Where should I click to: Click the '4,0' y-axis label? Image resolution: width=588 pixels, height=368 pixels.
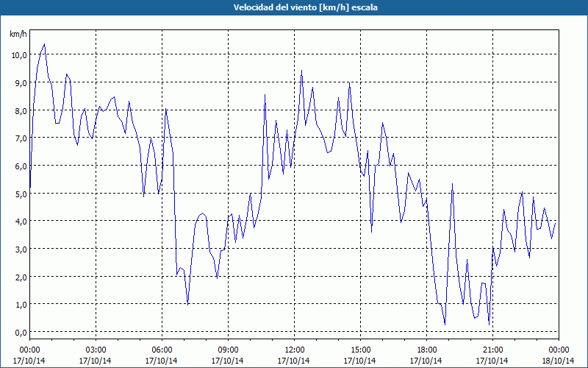21,222
